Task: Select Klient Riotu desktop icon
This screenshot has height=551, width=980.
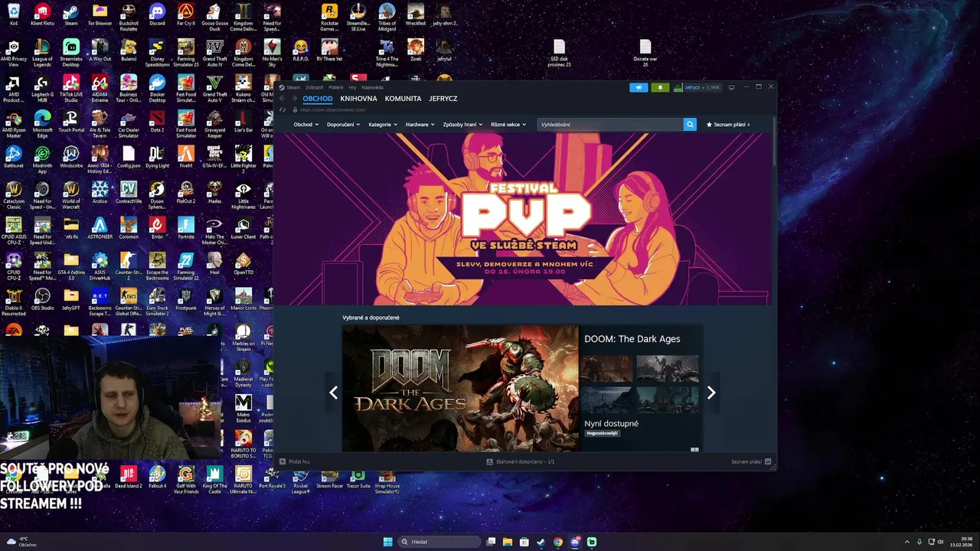Action: click(42, 15)
